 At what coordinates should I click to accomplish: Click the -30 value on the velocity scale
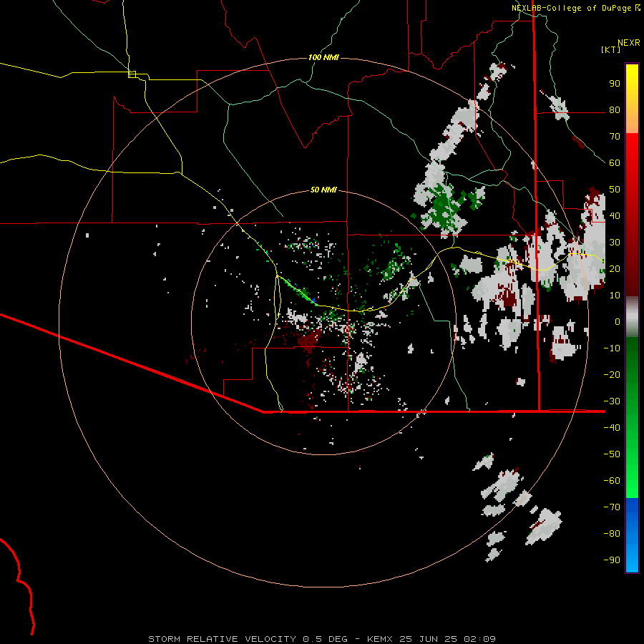point(612,401)
